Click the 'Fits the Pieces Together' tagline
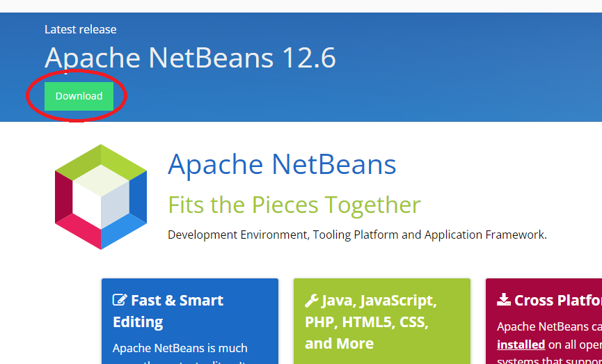This screenshot has width=602, height=364. (294, 205)
